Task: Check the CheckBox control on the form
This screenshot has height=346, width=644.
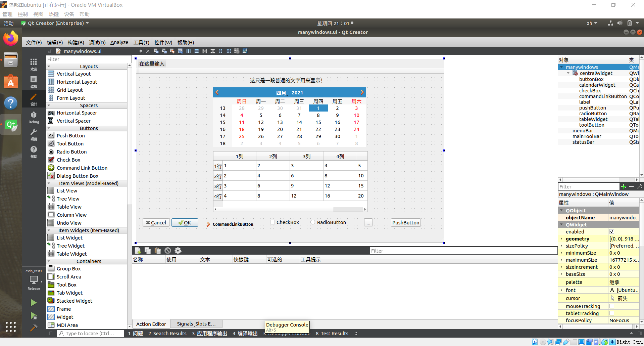Action: pyautogui.click(x=273, y=222)
